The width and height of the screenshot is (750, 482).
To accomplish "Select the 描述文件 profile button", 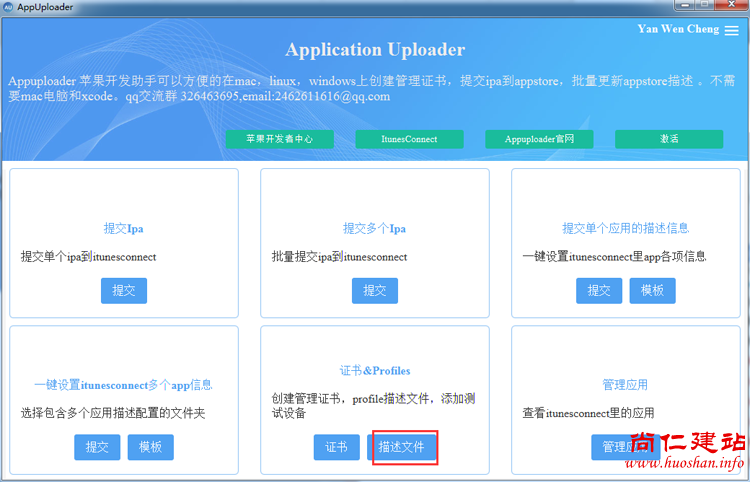I will click(x=404, y=447).
